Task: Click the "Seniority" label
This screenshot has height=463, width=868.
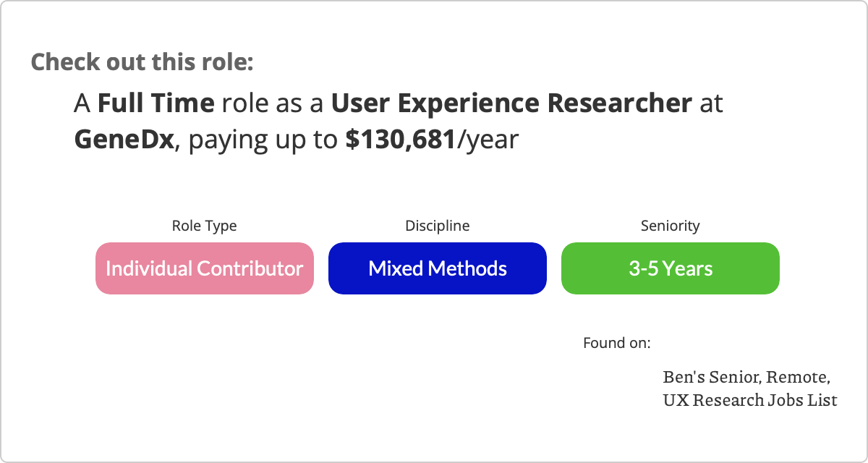Action: (x=670, y=226)
